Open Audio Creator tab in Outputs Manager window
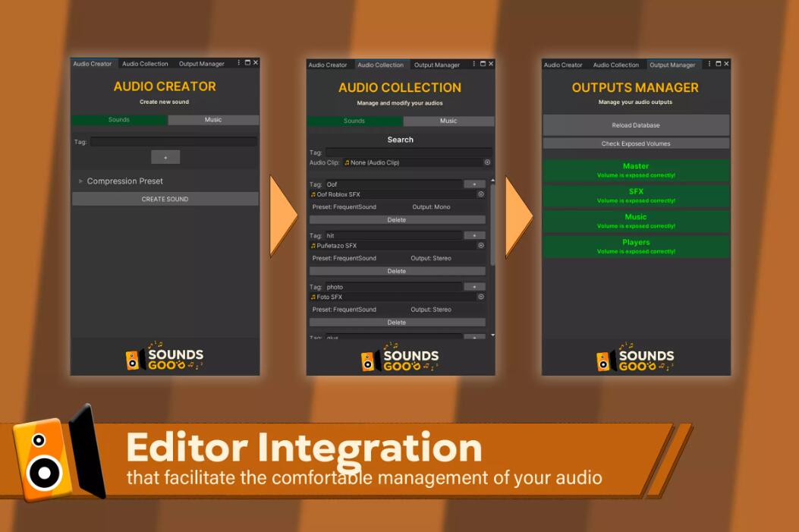Viewport: 799px width, 532px height. pos(563,65)
